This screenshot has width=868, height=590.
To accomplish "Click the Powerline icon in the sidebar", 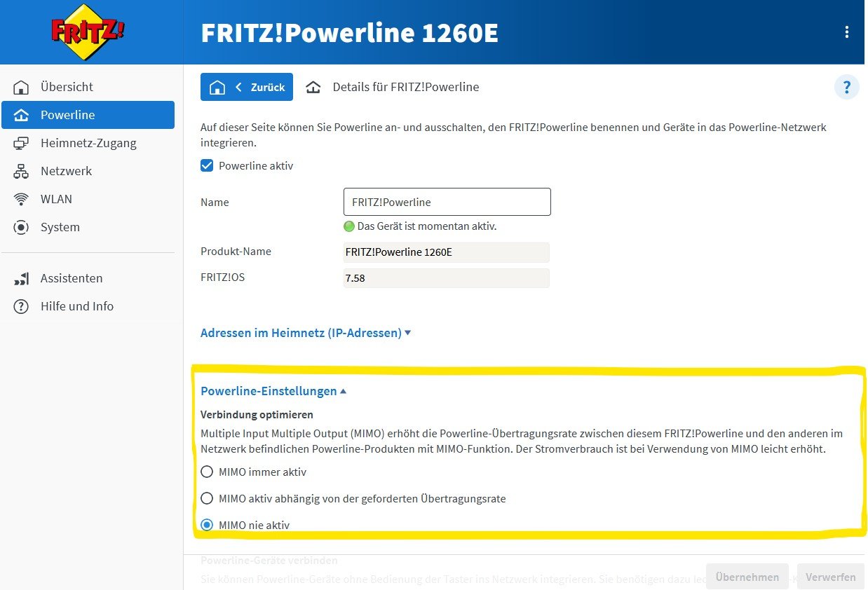I will tap(22, 115).
